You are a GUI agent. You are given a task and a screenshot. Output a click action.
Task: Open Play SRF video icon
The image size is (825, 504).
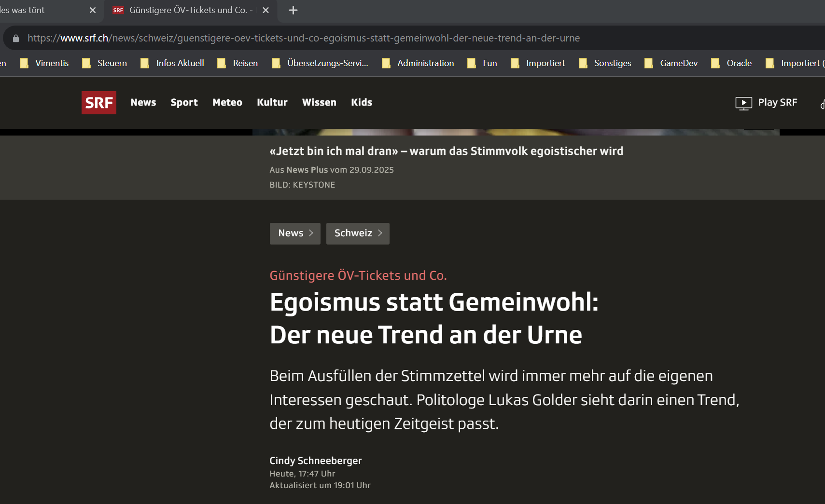tap(743, 103)
